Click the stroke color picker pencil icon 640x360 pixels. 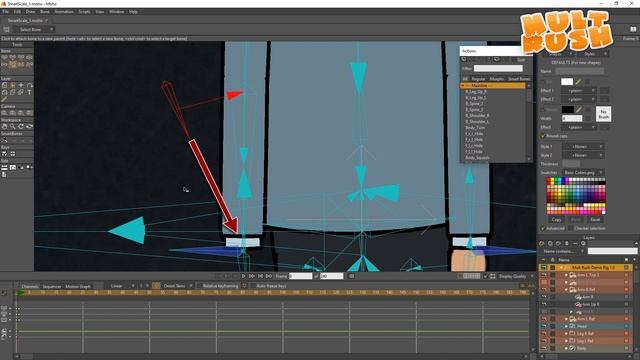point(579,109)
